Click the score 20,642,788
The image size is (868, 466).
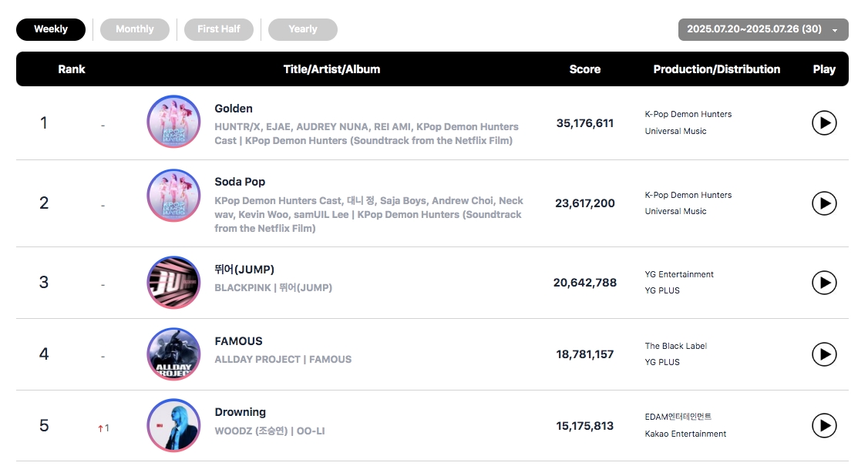point(584,283)
